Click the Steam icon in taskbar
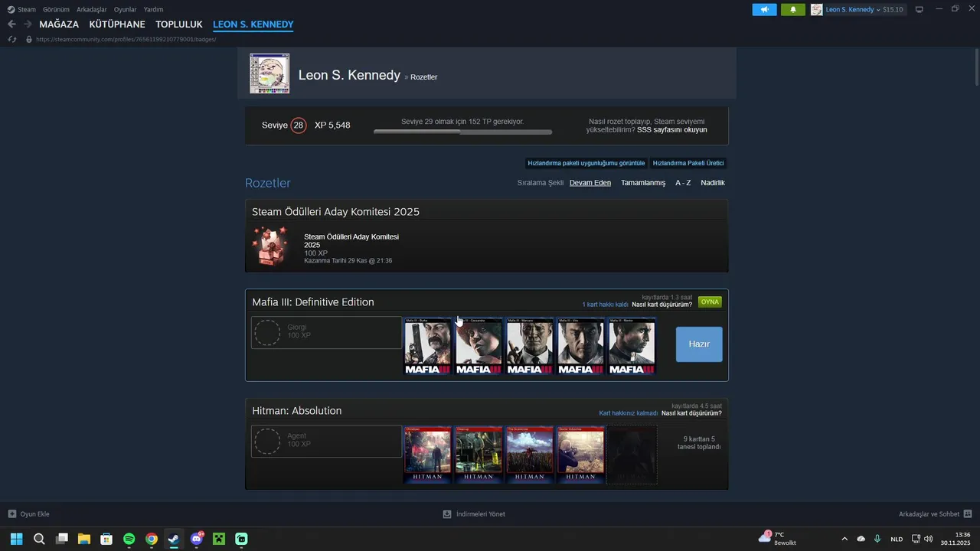The image size is (980, 551). point(174,539)
